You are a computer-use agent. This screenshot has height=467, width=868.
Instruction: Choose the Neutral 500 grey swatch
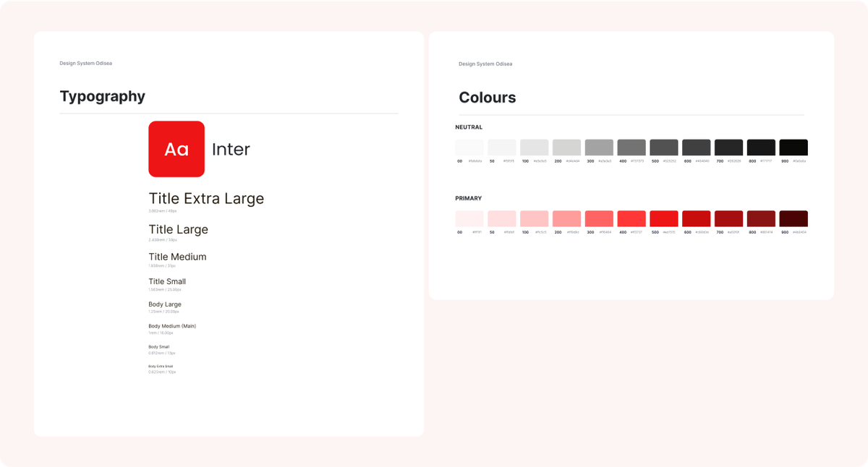point(664,147)
